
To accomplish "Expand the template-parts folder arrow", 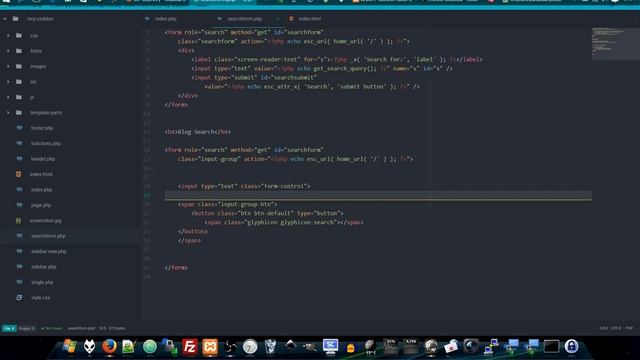I will (8, 113).
